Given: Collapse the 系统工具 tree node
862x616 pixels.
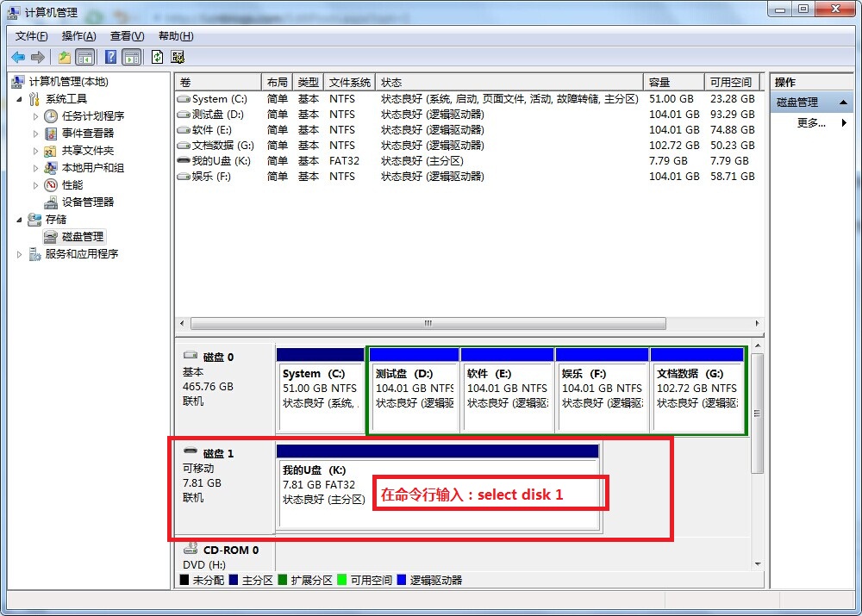Looking at the screenshot, I should pyautogui.click(x=20, y=99).
